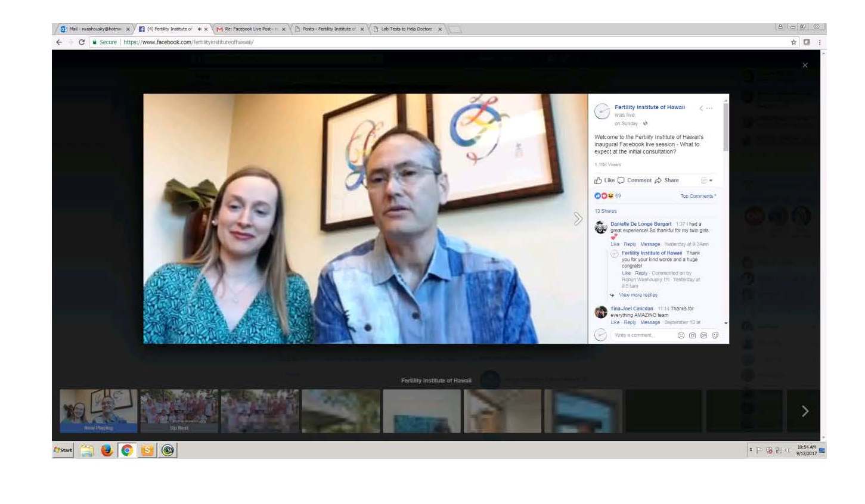Image resolution: width=865 pixels, height=504 pixels.
Task: Click the Share arrow icon
Action: tap(658, 181)
